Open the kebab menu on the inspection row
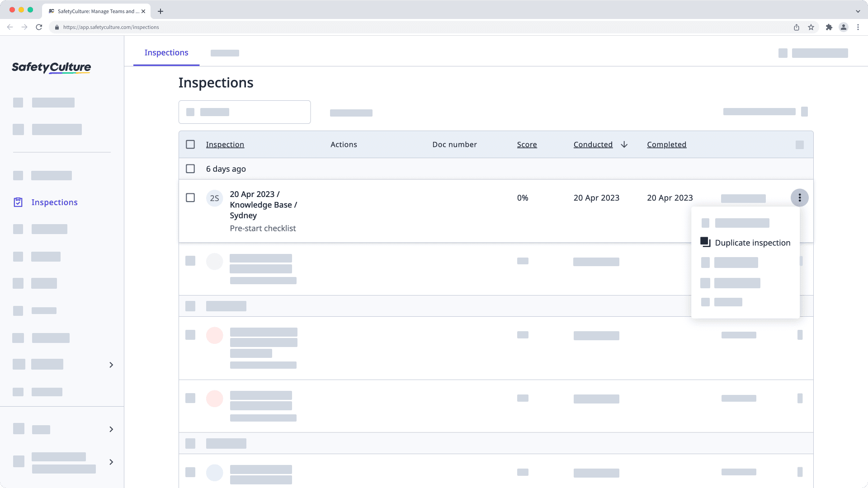868x488 pixels. [x=800, y=197]
